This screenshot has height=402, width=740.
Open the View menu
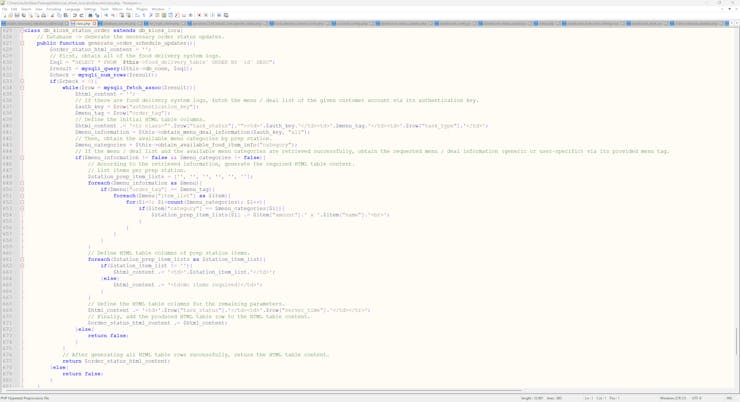pos(39,9)
